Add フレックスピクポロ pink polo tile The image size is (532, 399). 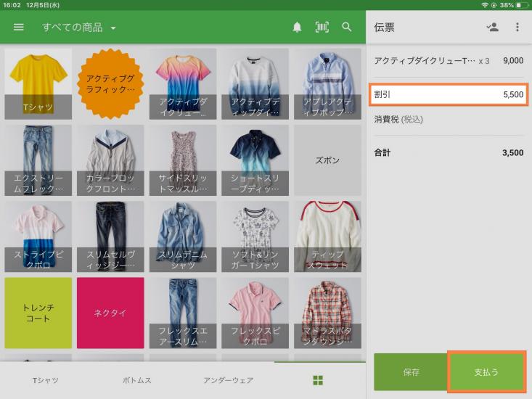[x=255, y=313]
